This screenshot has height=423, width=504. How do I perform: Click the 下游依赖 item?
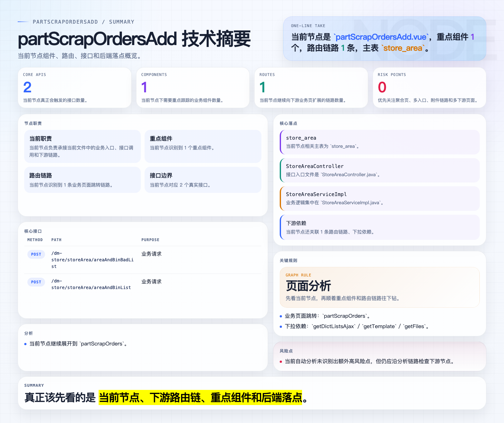[x=380, y=227]
